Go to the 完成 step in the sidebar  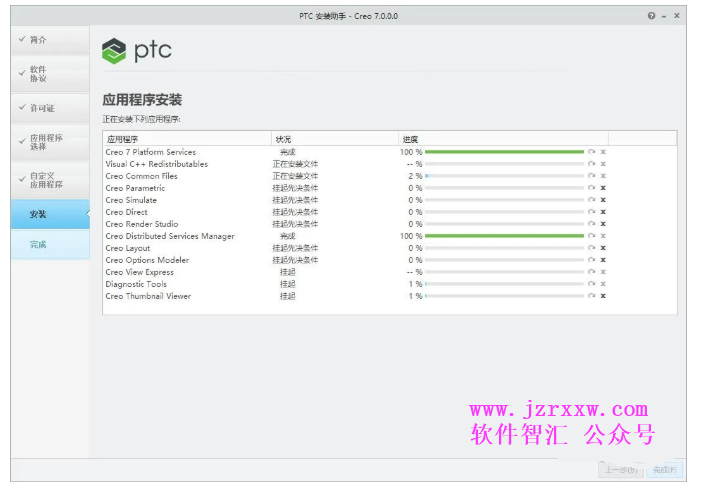pos(50,244)
